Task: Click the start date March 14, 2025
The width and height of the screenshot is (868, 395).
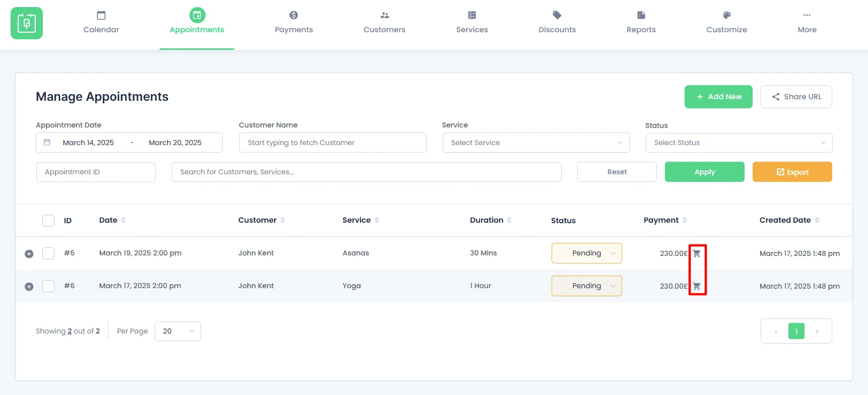Action: coord(88,143)
